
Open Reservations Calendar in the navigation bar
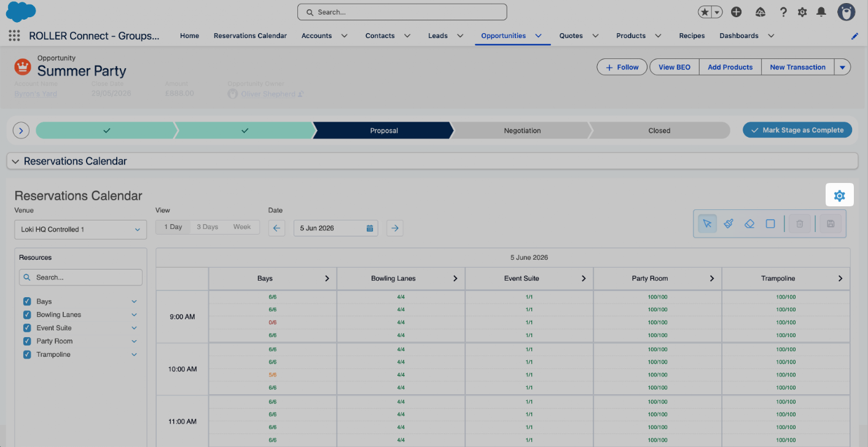click(250, 36)
